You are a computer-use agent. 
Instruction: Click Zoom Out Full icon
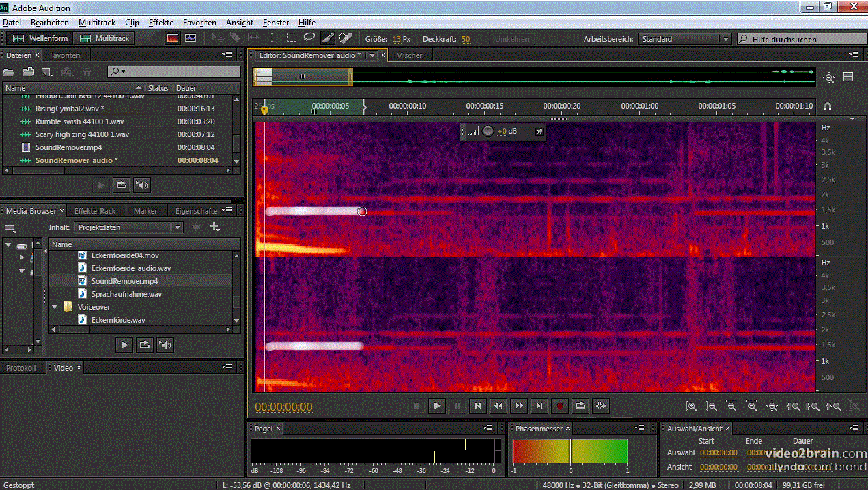772,406
